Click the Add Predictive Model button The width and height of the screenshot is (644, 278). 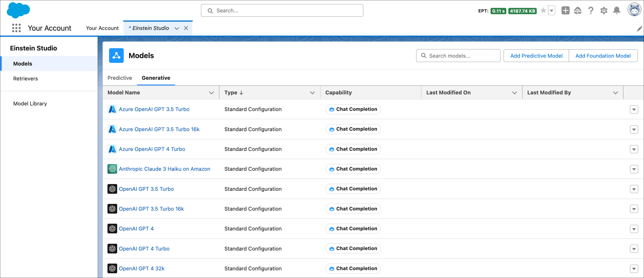tap(536, 56)
